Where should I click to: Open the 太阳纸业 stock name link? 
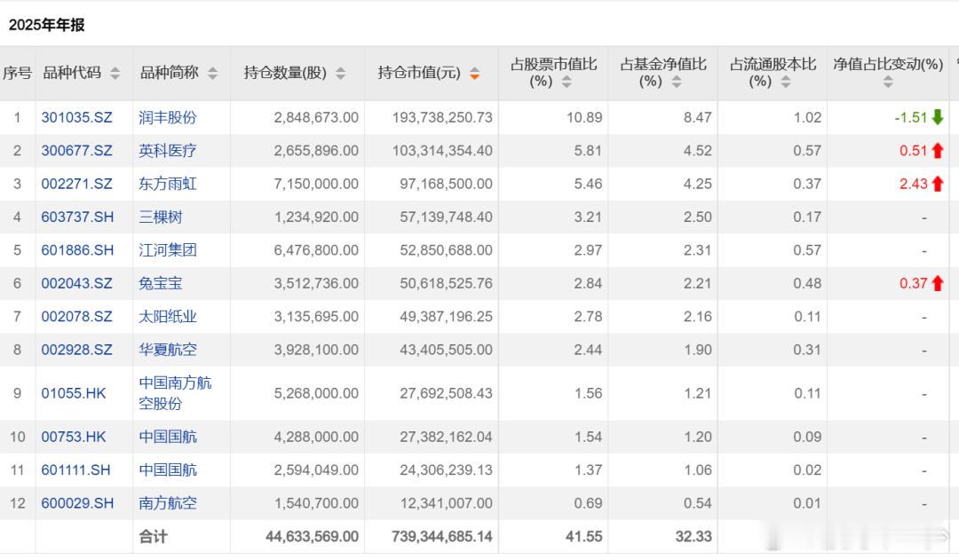[168, 317]
